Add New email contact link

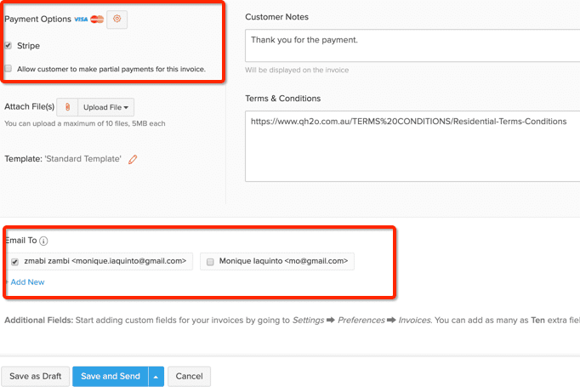(x=27, y=282)
